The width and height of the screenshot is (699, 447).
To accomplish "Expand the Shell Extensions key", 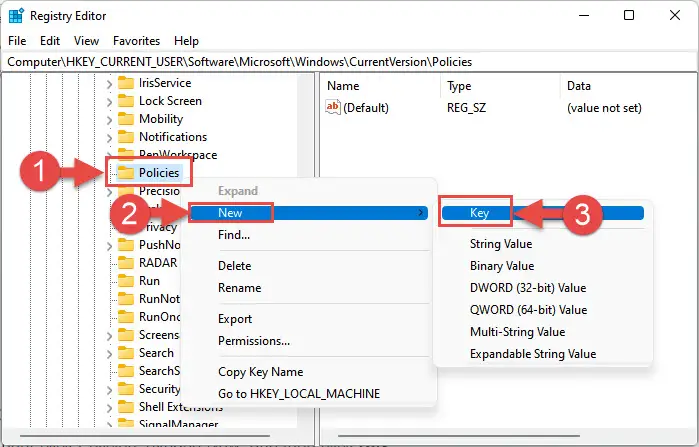I will pos(109,407).
